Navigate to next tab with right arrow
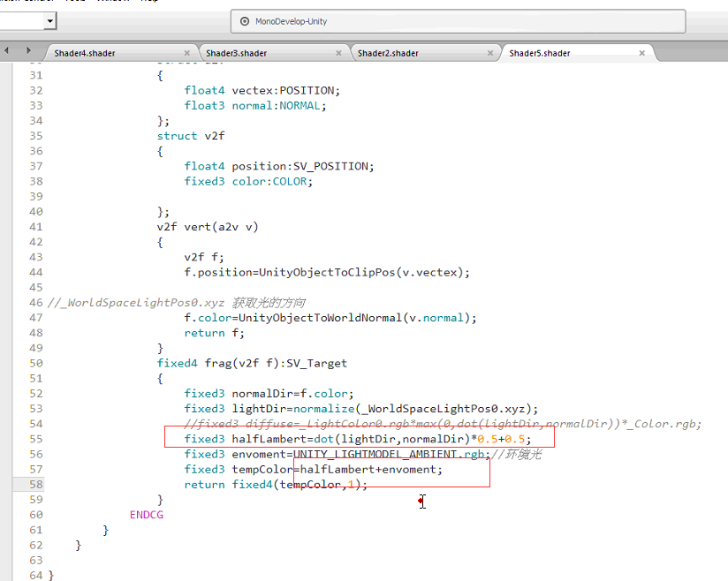 coord(28,50)
